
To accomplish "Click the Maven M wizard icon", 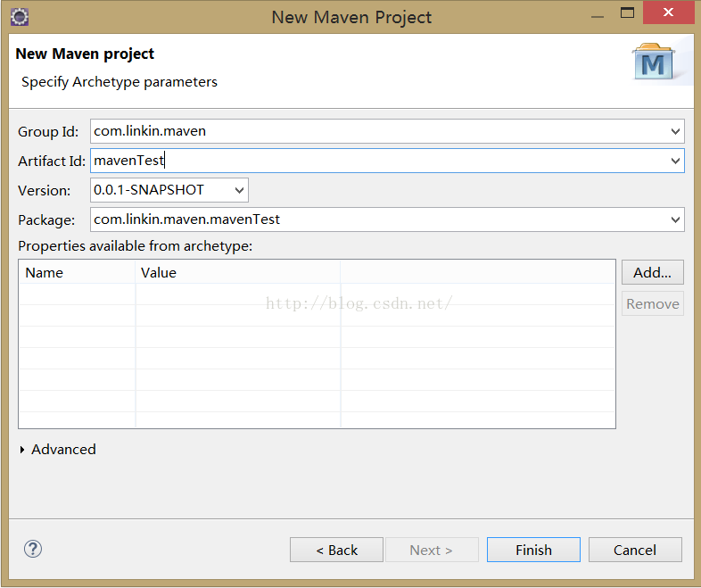I will coord(653,62).
